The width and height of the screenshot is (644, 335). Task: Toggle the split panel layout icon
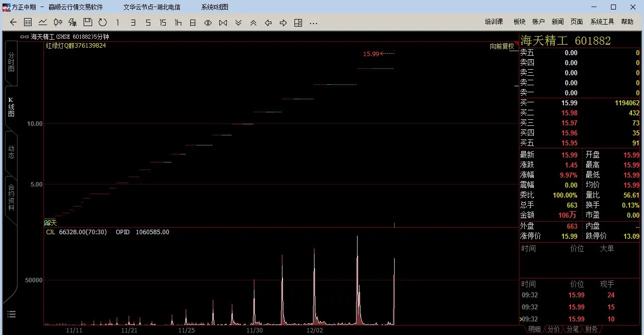(298, 23)
